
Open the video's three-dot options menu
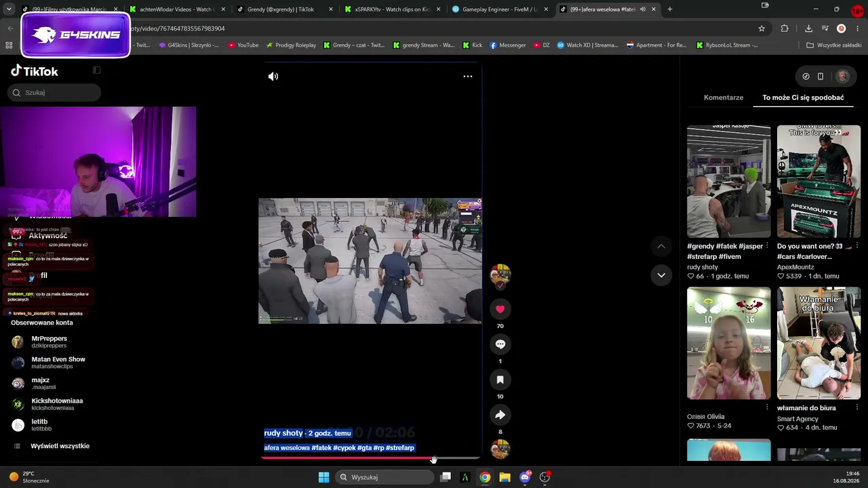pyautogui.click(x=468, y=77)
